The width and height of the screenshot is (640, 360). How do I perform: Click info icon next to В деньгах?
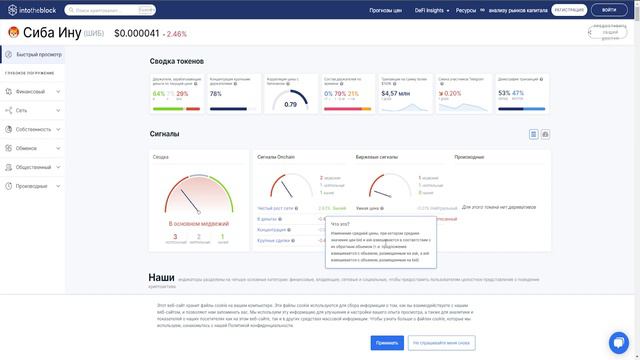(280, 219)
